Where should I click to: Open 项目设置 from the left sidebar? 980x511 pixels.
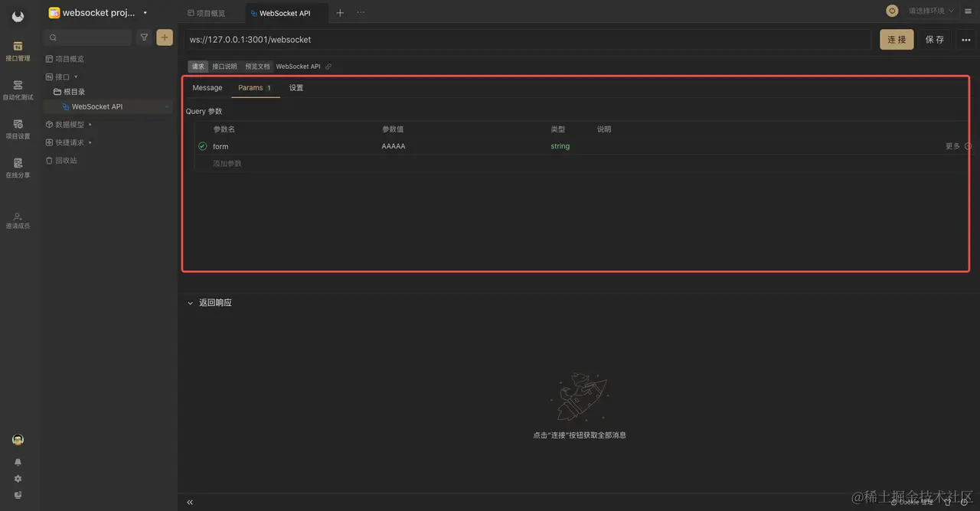18,128
